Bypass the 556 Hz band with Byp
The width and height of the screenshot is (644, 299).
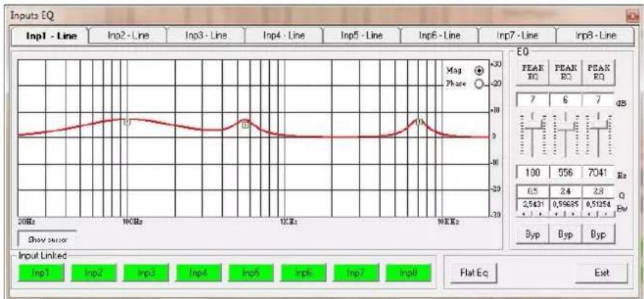click(x=565, y=235)
